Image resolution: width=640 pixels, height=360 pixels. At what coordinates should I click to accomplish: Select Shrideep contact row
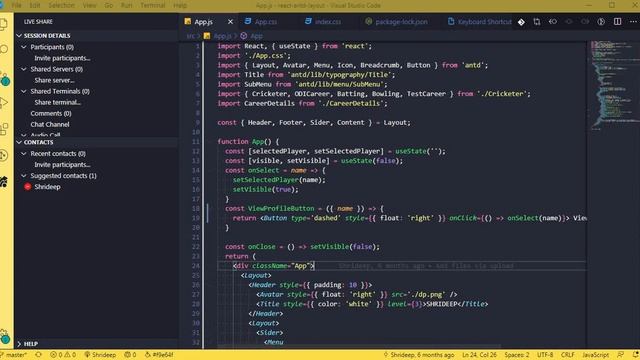coord(96,187)
